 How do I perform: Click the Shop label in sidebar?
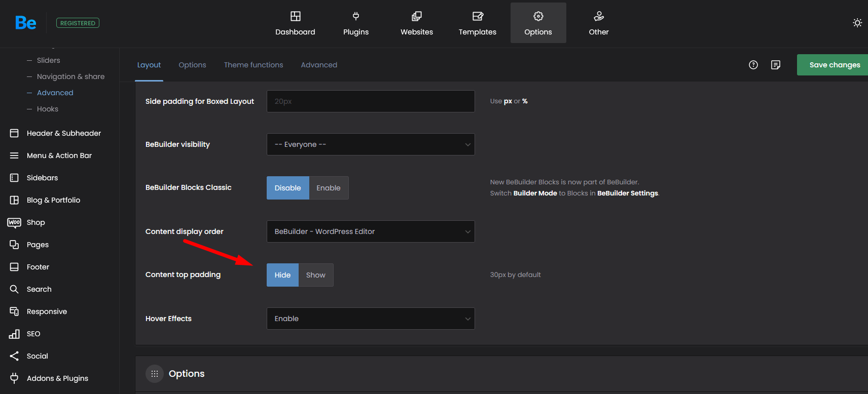[x=36, y=222]
